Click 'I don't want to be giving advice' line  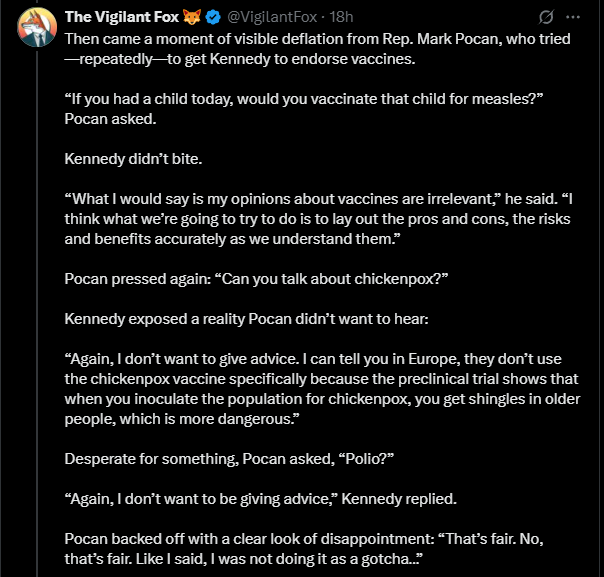click(261, 499)
